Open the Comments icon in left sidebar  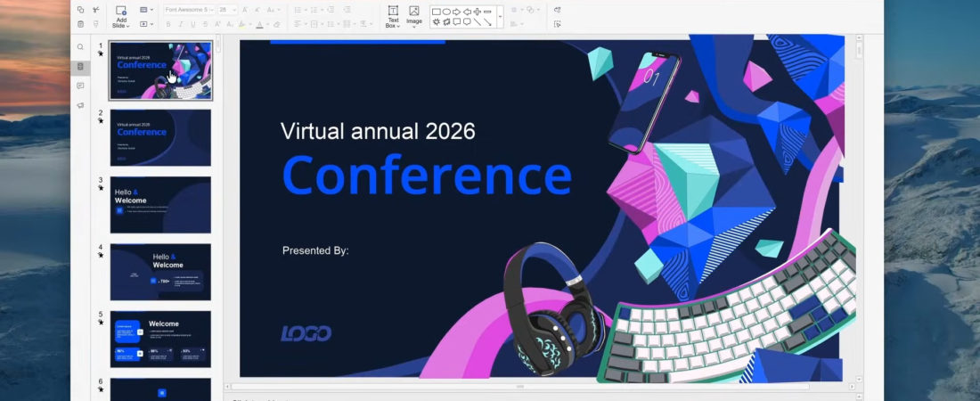(x=80, y=86)
